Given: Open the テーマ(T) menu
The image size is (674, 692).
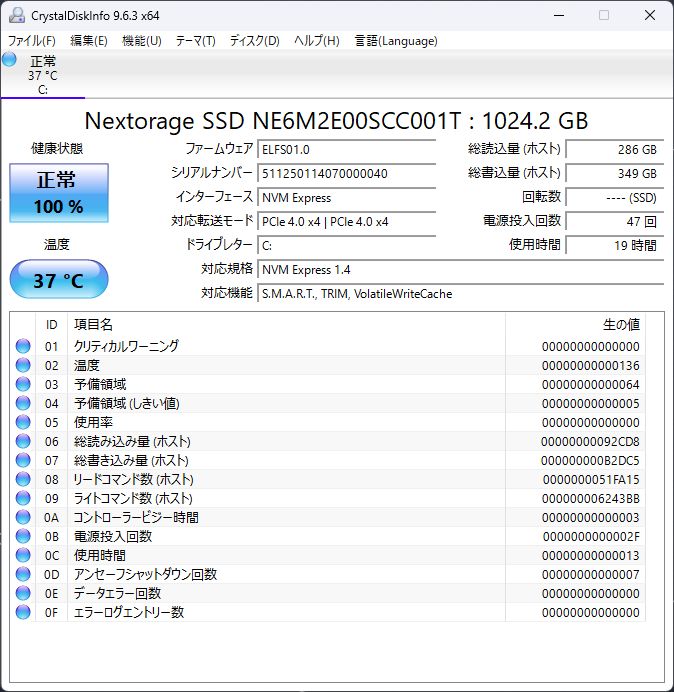Looking at the screenshot, I should [x=195, y=41].
